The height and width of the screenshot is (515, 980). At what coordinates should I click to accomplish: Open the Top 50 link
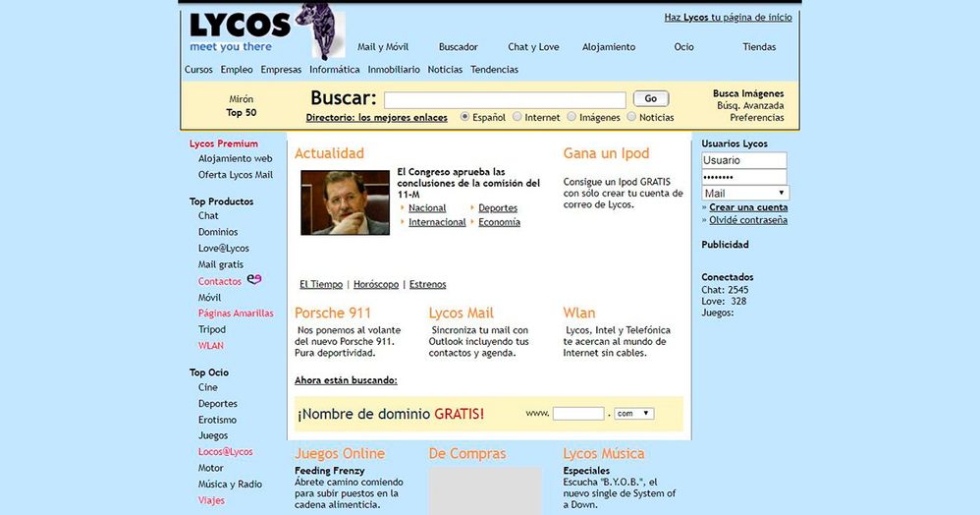(242, 113)
